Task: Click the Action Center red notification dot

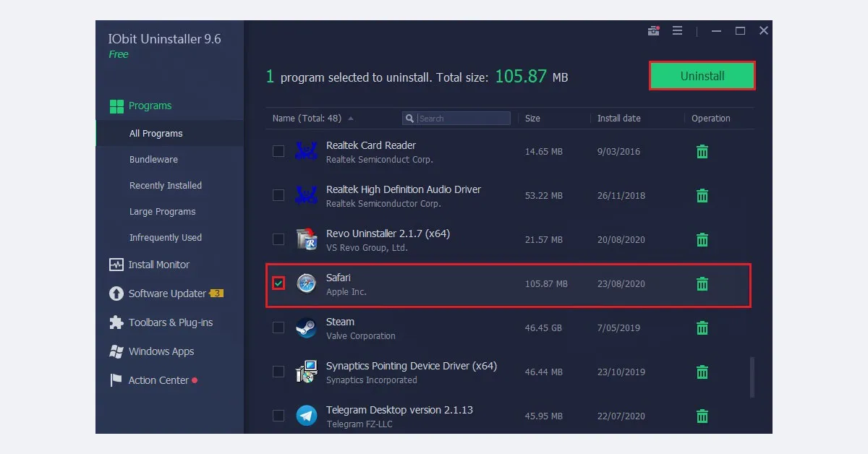Action: (195, 380)
